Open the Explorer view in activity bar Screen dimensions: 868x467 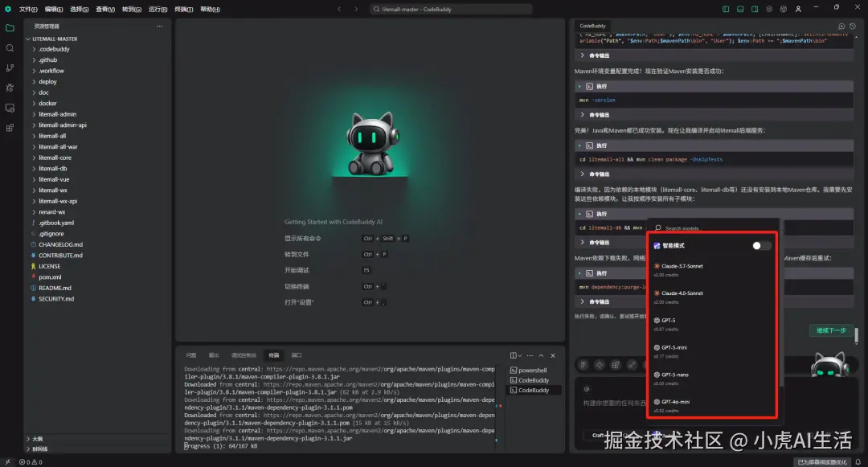pyautogui.click(x=10, y=28)
